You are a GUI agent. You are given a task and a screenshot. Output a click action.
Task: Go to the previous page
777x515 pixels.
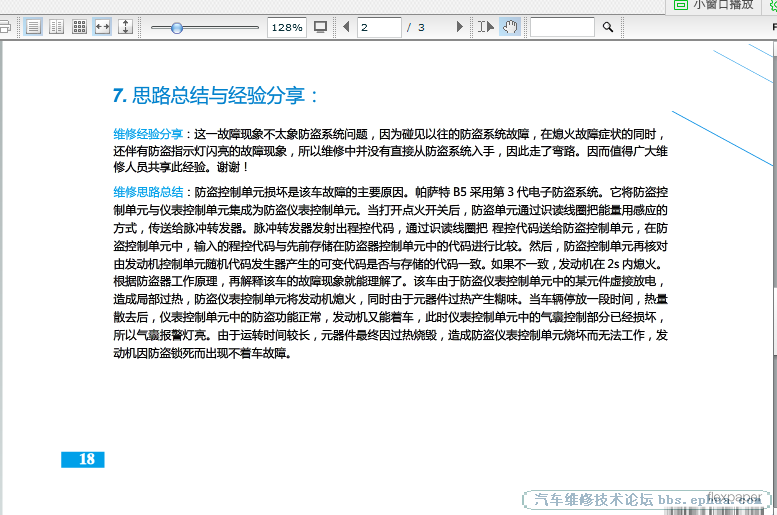[x=346, y=27]
